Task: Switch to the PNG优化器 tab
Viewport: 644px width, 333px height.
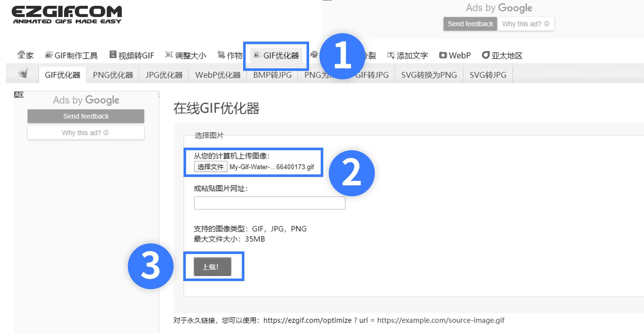Action: tap(113, 74)
